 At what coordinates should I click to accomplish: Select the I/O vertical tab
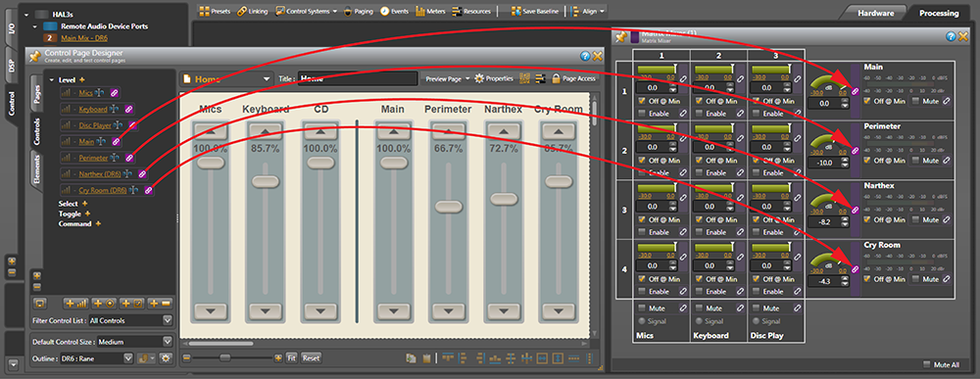[11, 28]
